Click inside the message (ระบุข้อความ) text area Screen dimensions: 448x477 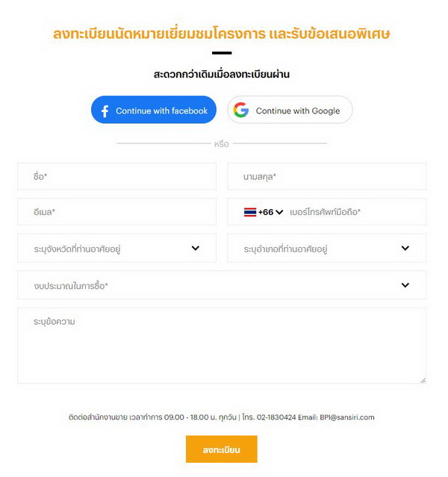[222, 346]
